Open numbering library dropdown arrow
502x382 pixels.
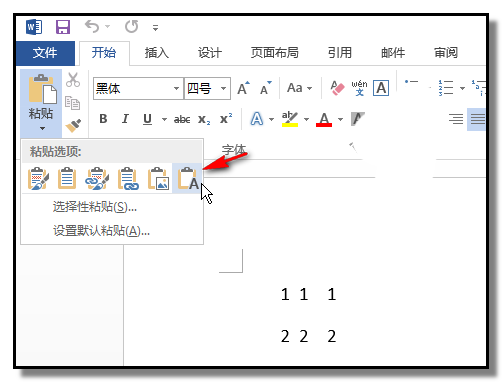coord(462,88)
